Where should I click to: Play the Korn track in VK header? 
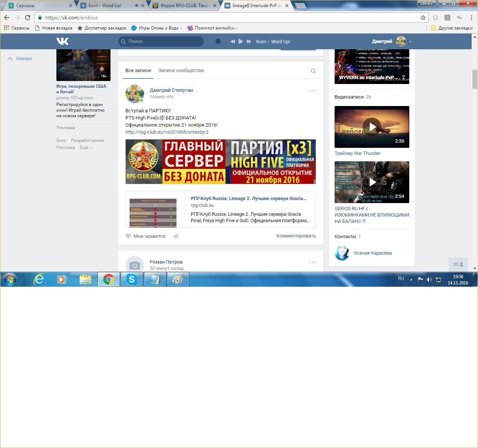click(241, 41)
